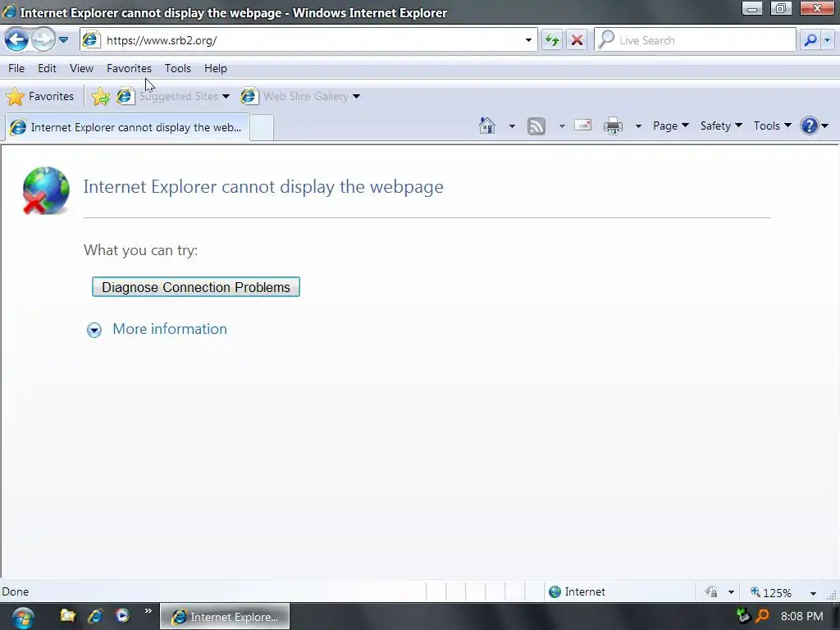The width and height of the screenshot is (840, 630).
Task: Click the Read Mail envelope icon
Action: point(583,126)
